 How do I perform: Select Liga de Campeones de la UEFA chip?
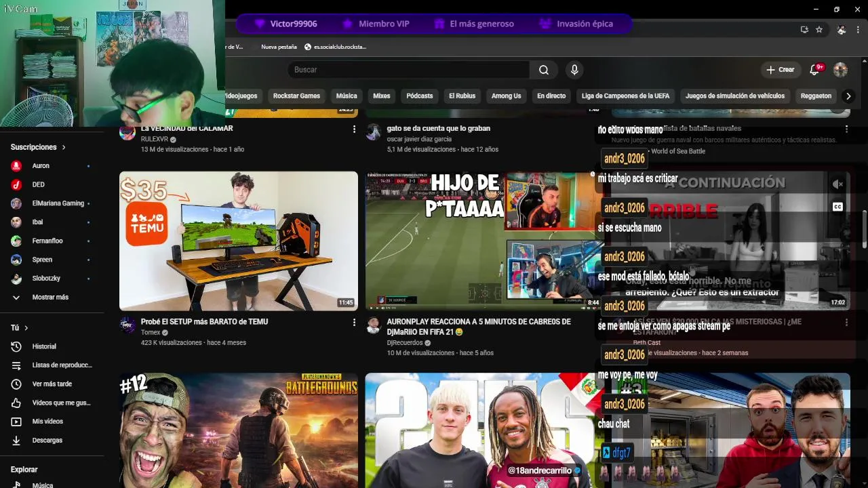[625, 96]
